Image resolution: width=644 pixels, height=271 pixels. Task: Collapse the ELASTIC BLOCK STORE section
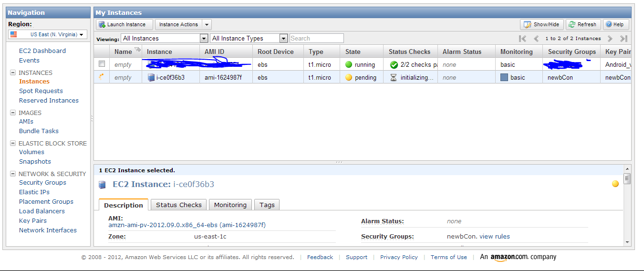point(13,143)
